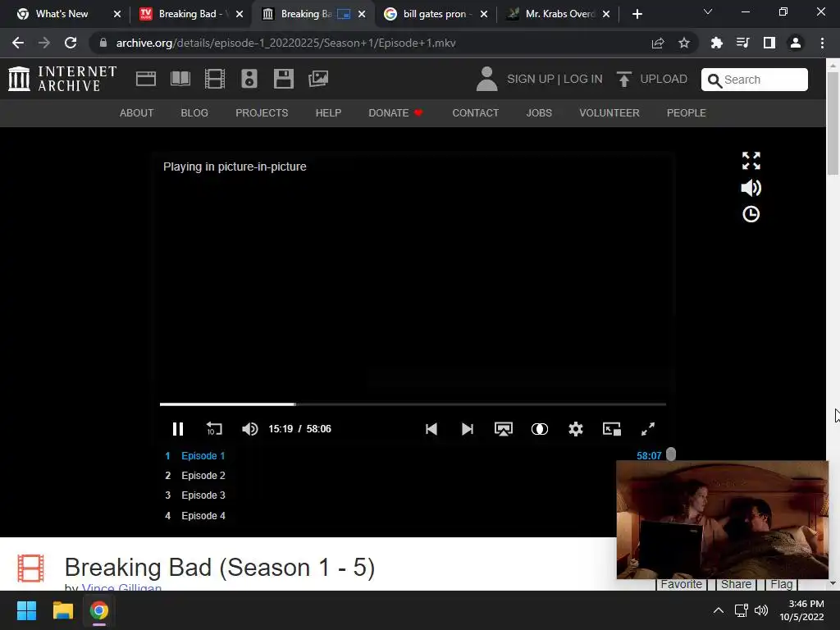Open the VOLUNTEER menu item

pyautogui.click(x=609, y=113)
